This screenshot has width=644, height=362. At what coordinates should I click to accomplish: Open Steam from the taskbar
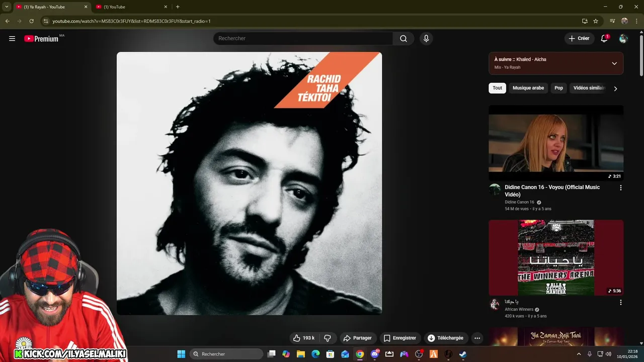[463, 354]
